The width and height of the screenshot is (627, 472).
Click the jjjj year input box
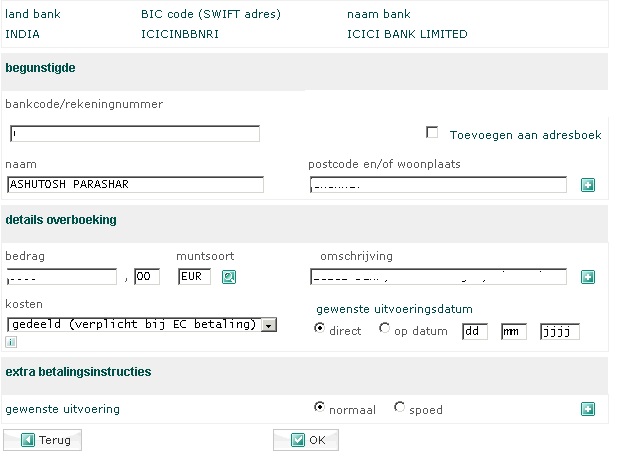coord(559,331)
